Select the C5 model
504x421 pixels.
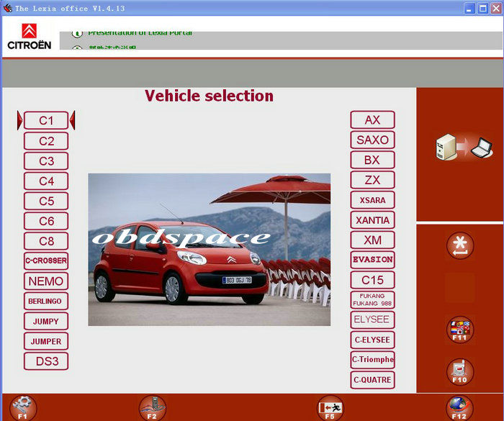[x=46, y=201]
